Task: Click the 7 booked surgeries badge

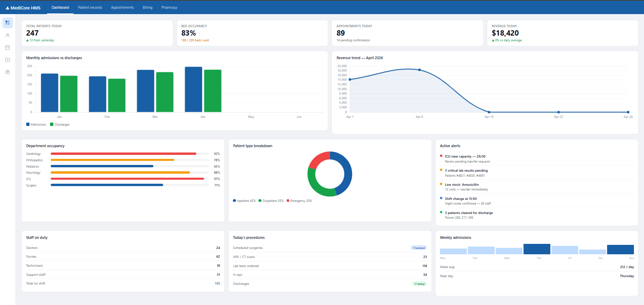Action: point(419,248)
